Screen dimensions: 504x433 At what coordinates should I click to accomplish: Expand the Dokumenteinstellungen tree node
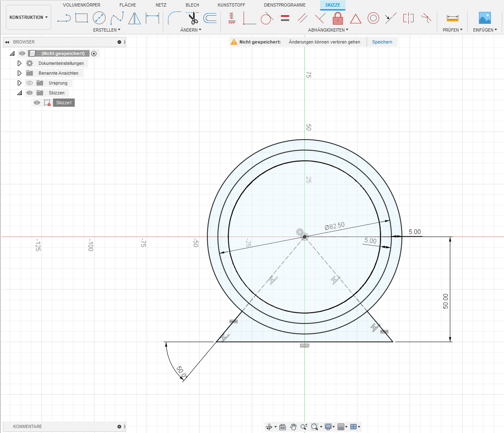pos(19,63)
